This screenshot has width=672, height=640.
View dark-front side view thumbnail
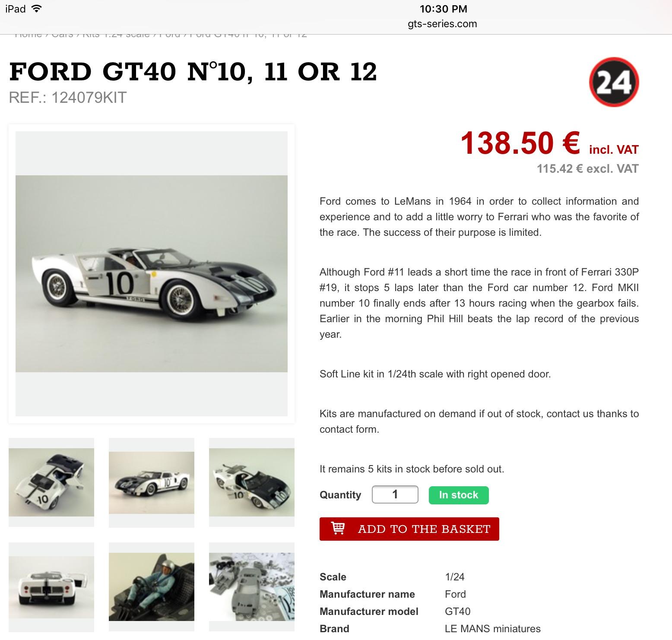click(152, 483)
